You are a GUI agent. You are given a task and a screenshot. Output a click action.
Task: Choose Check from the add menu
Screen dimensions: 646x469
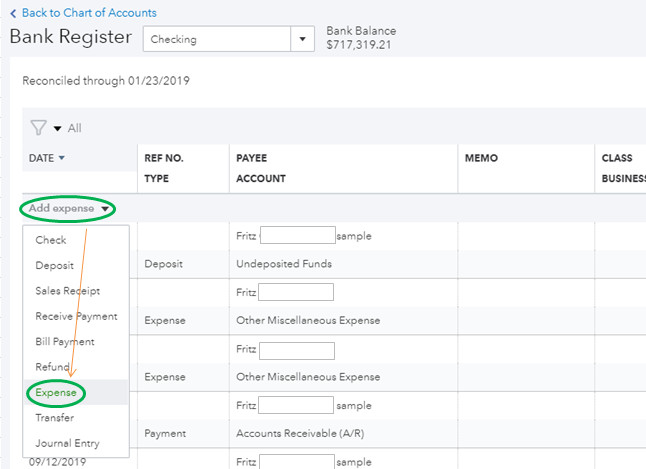(x=51, y=240)
